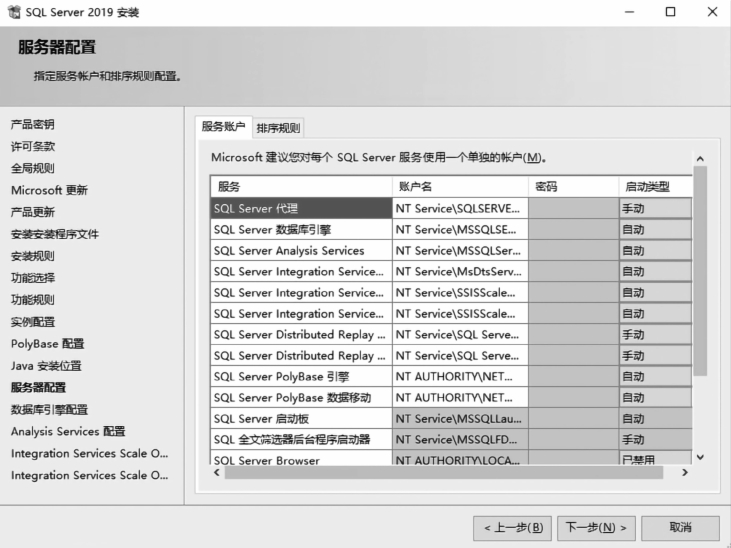Viewport: 731px width, 548px height.
Task: Select SQL Server PolyBase 引擎 service cell
Action: (x=301, y=376)
